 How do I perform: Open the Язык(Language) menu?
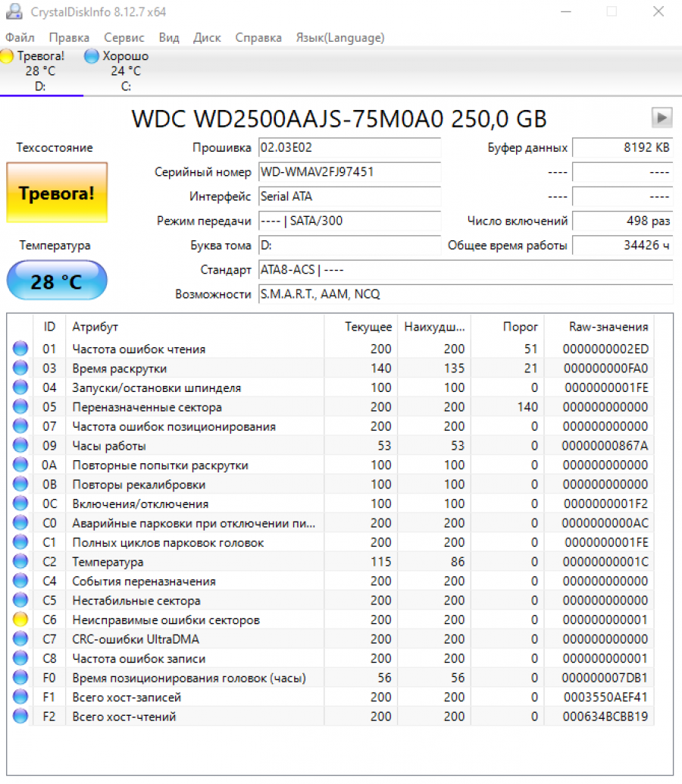340,37
